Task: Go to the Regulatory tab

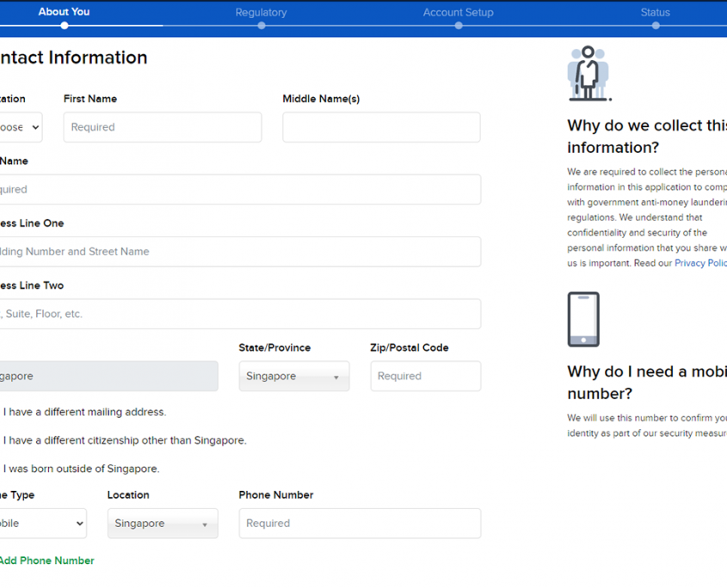Action: [x=261, y=13]
